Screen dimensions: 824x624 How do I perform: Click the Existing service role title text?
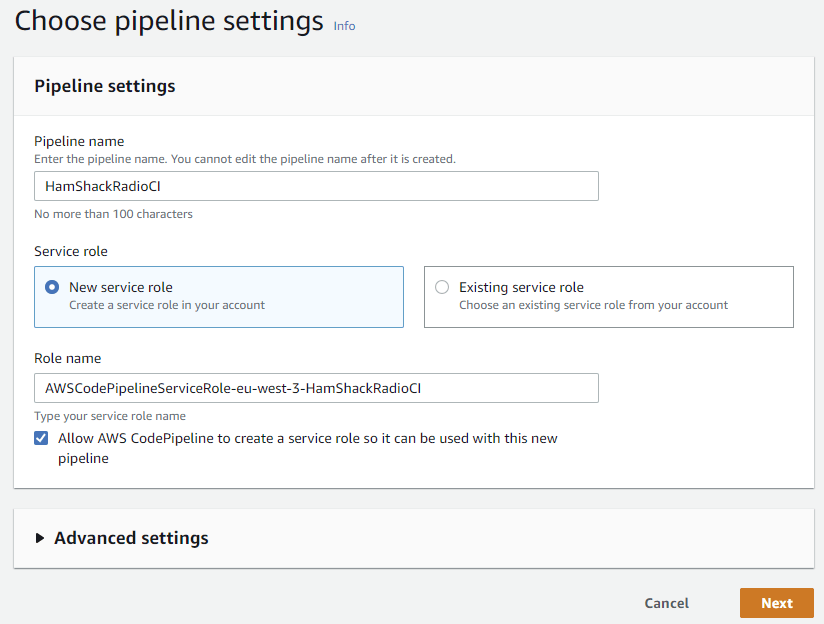tap(521, 287)
